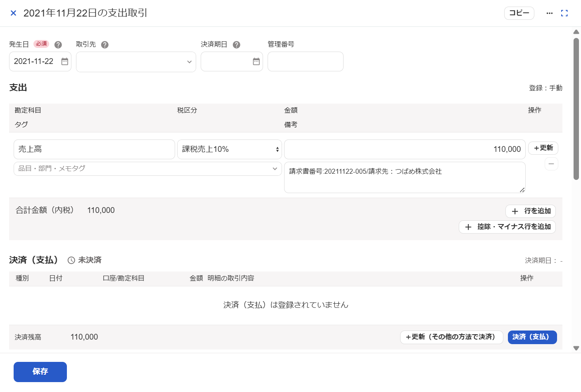
Task: Click the 決済期日 date input field
Action: (x=232, y=61)
